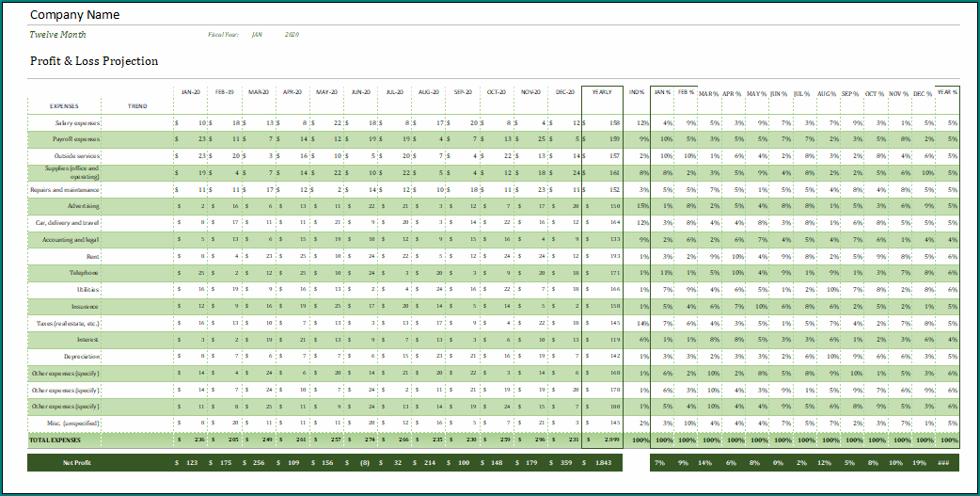Viewport: 980px width, 496px height.
Task: Select Net Profit value 214 for August
Action: [x=428, y=463]
